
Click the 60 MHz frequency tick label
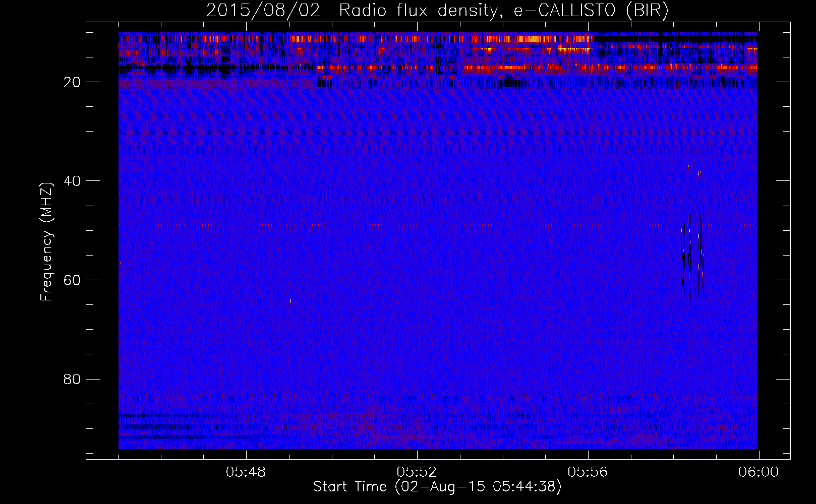[x=72, y=280]
